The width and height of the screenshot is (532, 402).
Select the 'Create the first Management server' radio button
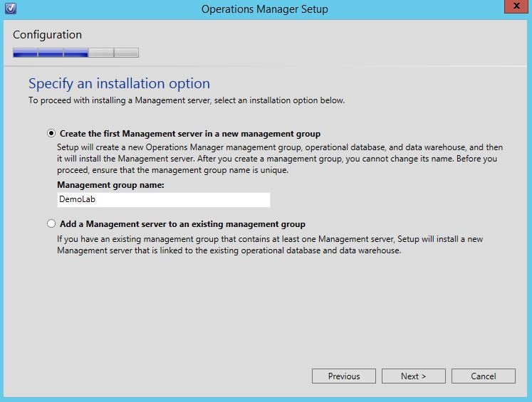point(51,133)
